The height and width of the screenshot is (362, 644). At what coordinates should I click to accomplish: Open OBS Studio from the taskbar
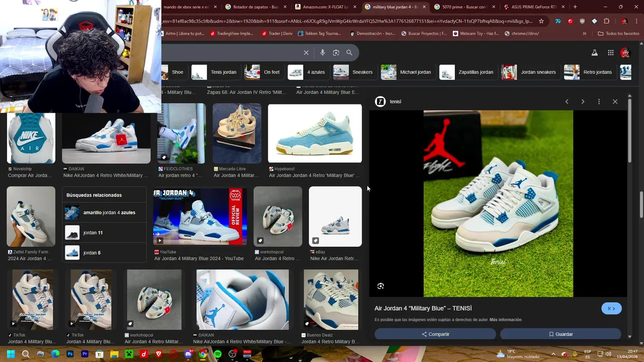tap(232, 354)
